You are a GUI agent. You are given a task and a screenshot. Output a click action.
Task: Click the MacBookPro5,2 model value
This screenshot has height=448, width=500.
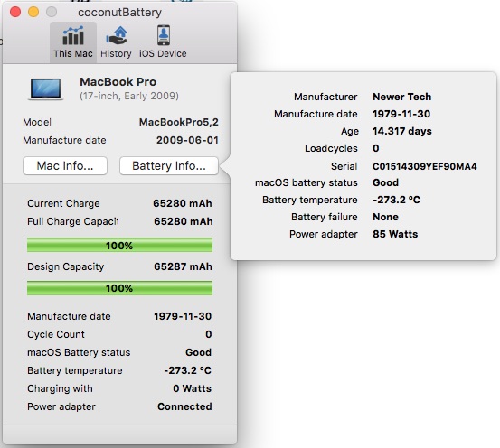point(179,122)
